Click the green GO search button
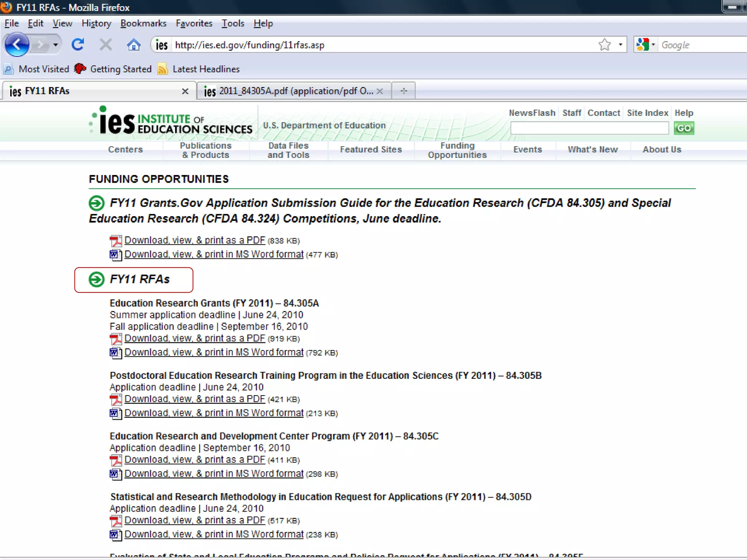The height and width of the screenshot is (560, 747). click(684, 128)
